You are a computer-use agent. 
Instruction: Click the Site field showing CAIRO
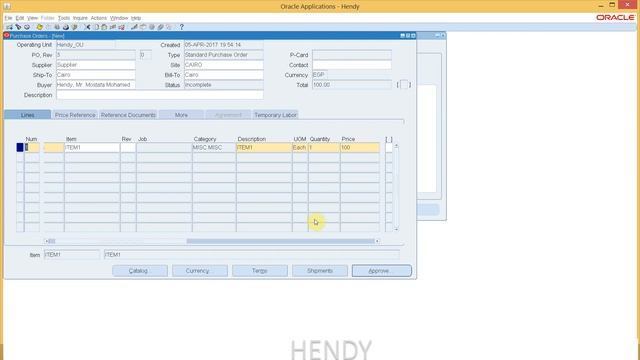(x=224, y=65)
